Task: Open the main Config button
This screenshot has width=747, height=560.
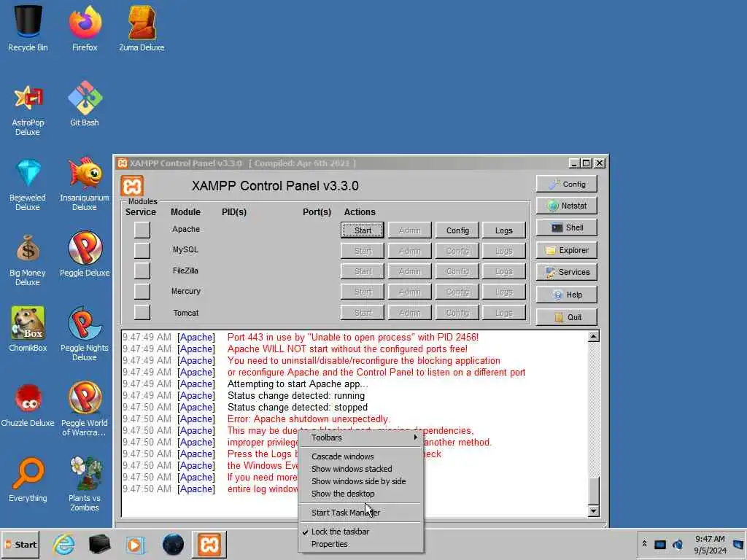Action: click(566, 184)
